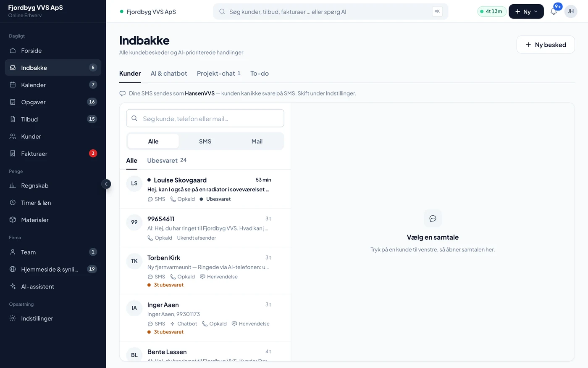Open Louise Skovgaard conversation

click(205, 189)
